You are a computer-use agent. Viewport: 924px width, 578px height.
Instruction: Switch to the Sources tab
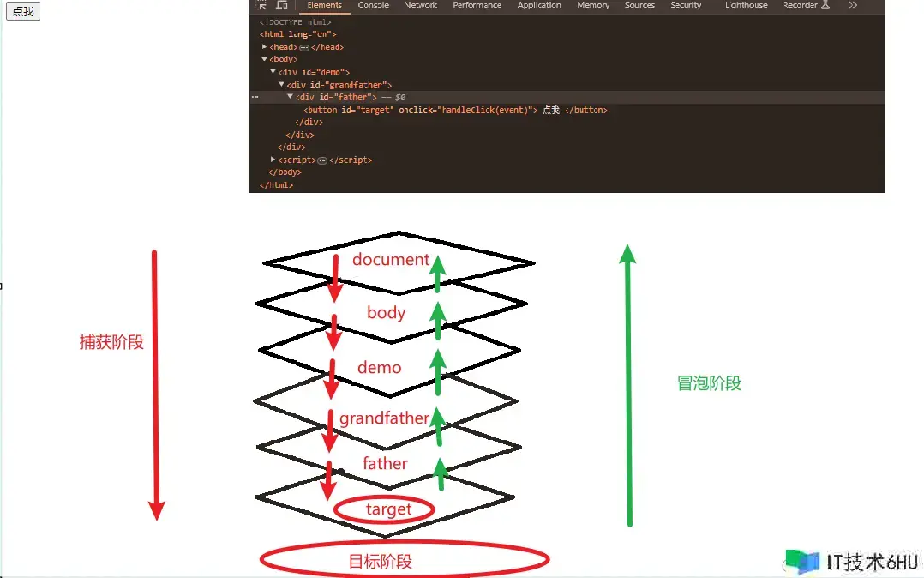639,5
